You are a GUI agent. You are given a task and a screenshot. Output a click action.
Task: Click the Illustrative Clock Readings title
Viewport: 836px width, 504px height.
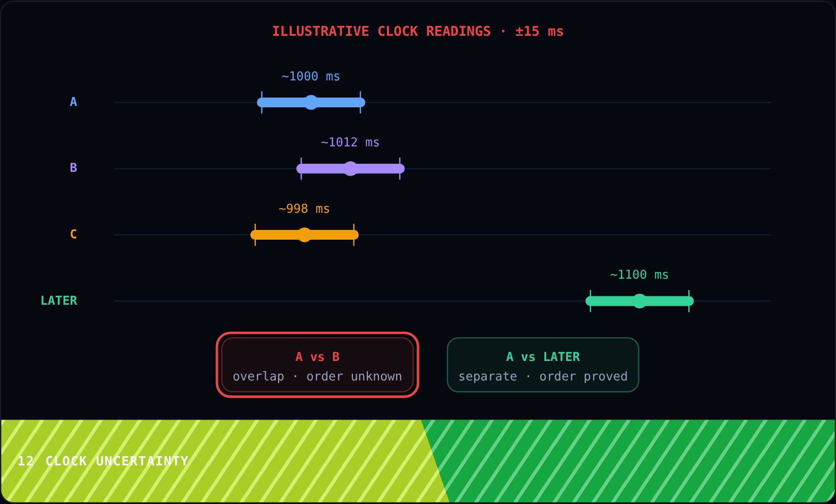[418, 31]
